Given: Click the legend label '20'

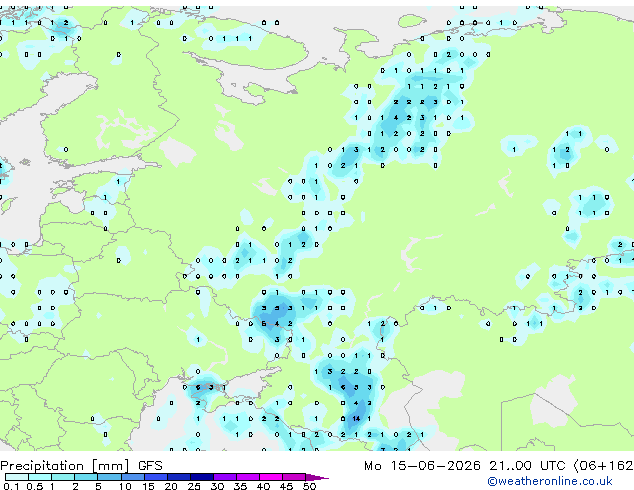Looking at the screenshot, I should (x=171, y=486).
